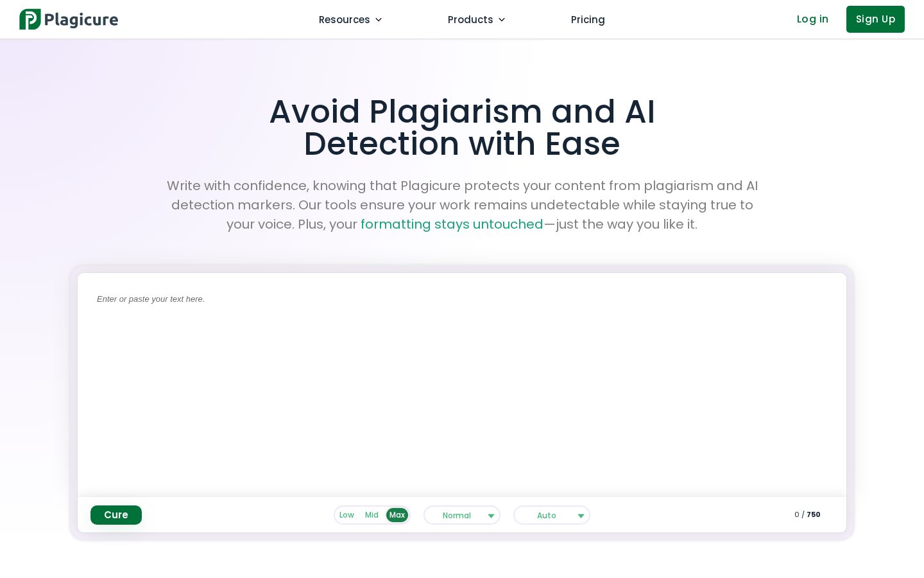Click the 'formatting stays untouched' highlighted text

tap(452, 224)
